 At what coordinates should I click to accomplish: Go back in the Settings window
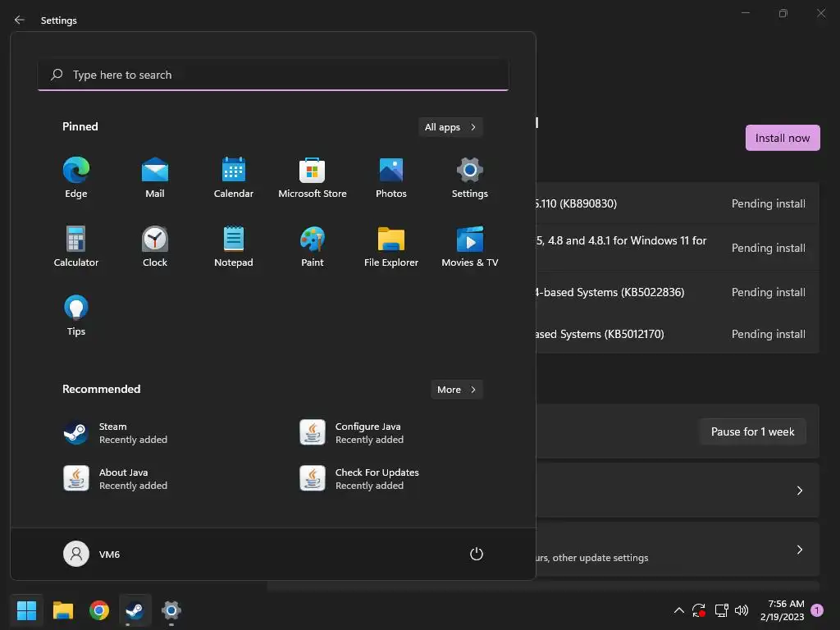pyautogui.click(x=20, y=20)
